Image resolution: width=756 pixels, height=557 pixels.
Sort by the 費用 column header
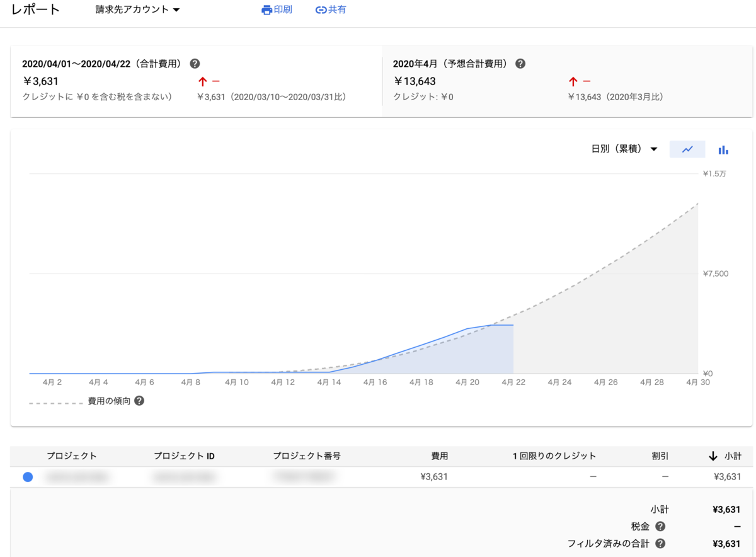439,456
